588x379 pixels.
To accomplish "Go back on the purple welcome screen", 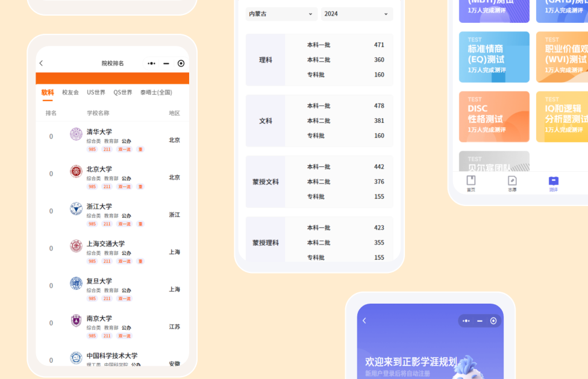I will click(x=364, y=321).
